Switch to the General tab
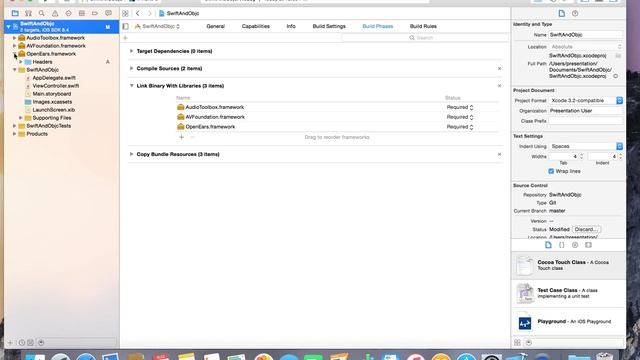 (x=216, y=26)
